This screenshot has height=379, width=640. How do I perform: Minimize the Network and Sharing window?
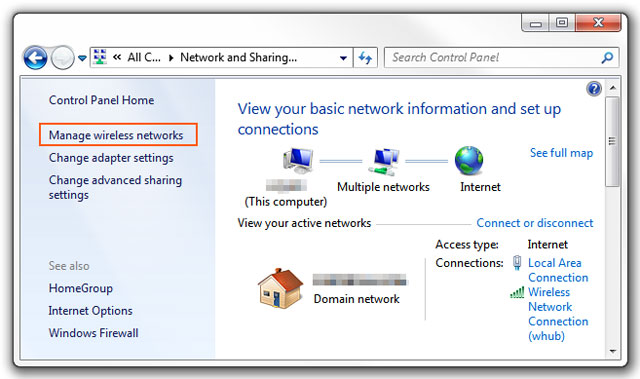tap(536, 23)
